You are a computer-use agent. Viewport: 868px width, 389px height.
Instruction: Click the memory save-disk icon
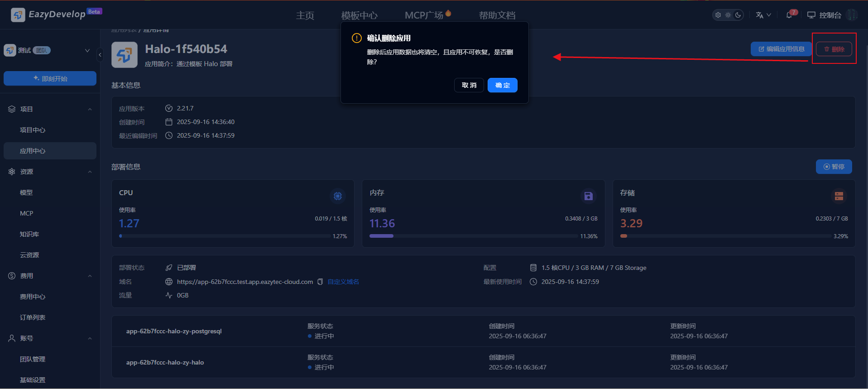(x=588, y=196)
